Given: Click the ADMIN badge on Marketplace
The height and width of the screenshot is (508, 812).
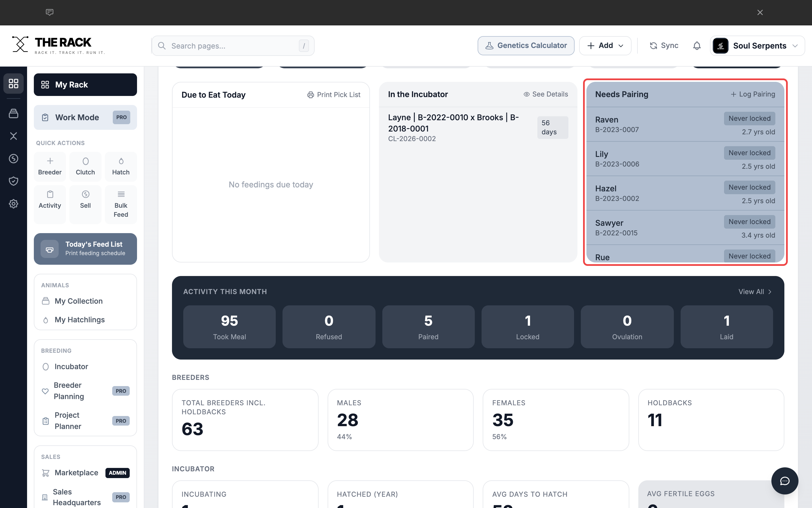Looking at the screenshot, I should click(x=118, y=473).
